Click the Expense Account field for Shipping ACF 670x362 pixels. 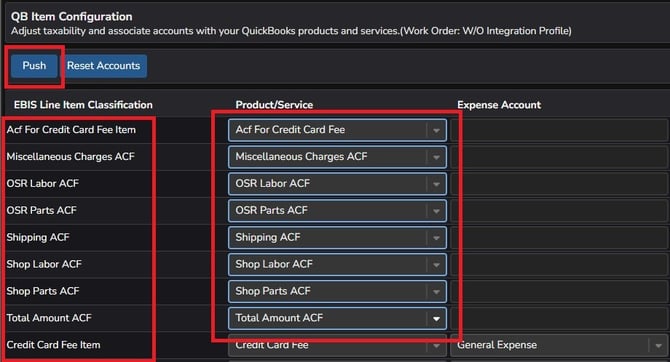tap(559, 238)
